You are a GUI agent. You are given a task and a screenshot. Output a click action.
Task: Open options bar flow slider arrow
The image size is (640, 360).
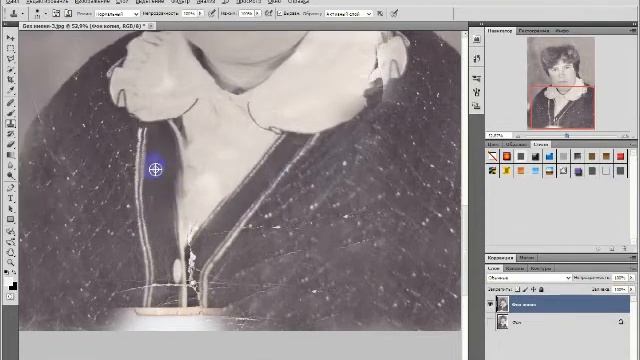click(x=258, y=13)
